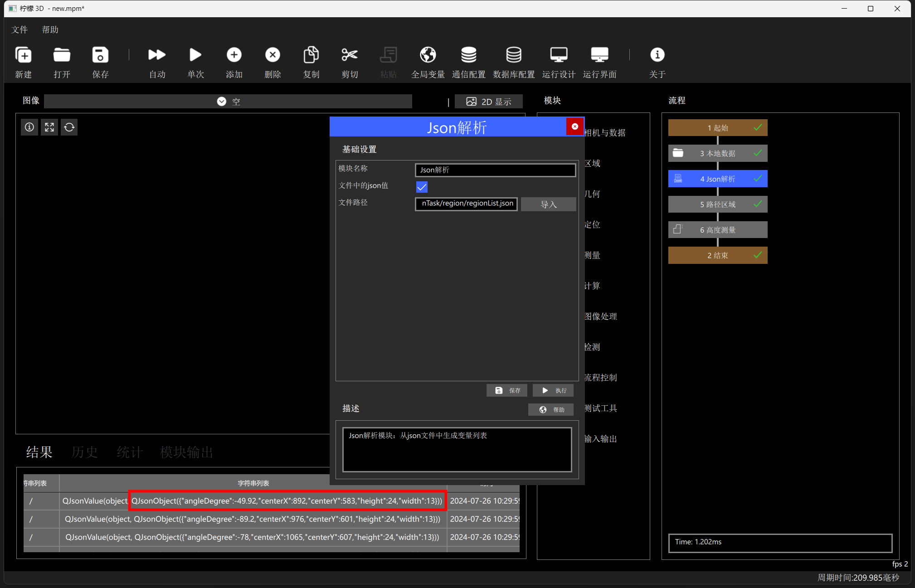Screen dimensions: 915x588
Task: Click the Time: 1.202ms field
Action: (780, 543)
